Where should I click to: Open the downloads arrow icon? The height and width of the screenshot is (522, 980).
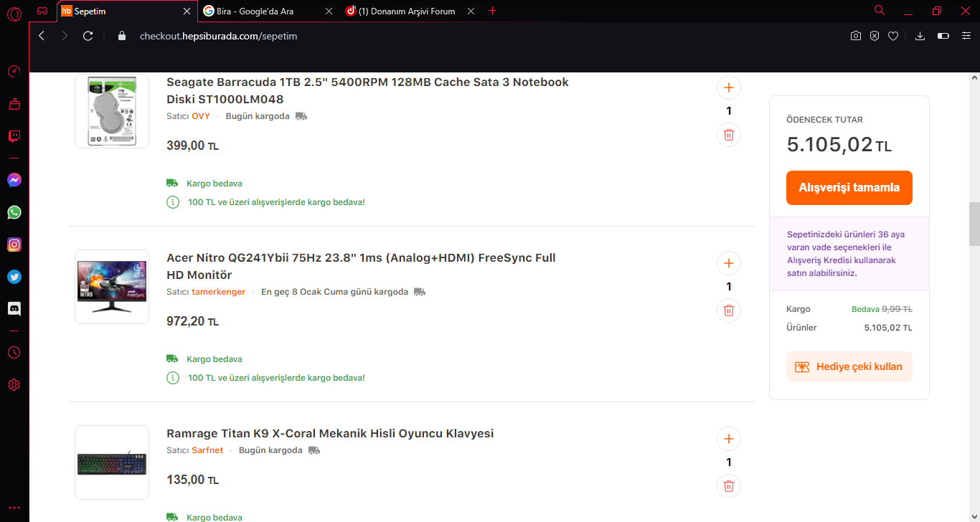click(x=920, y=36)
